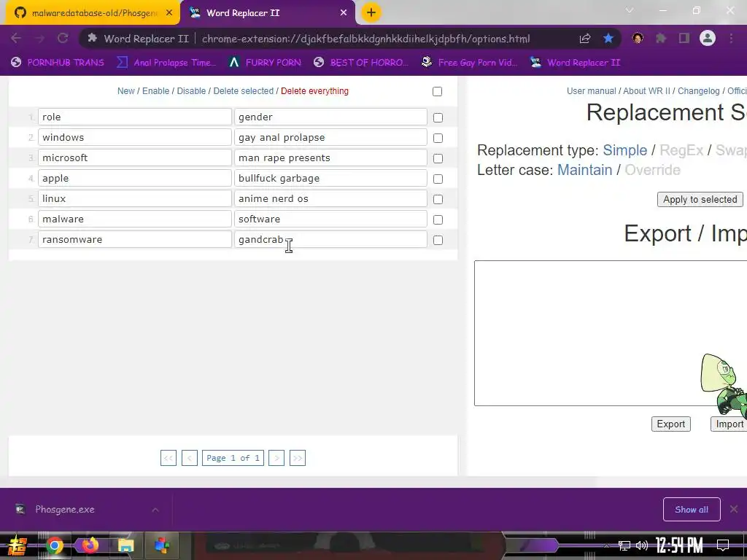Viewport: 747px width, 560px height.
Task: Click the 'software' replacement field
Action: [x=330, y=219]
